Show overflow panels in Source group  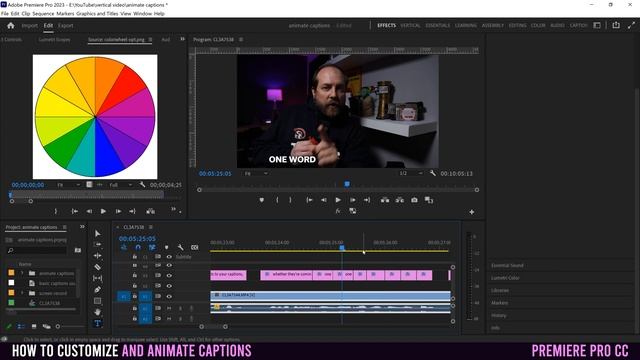[182, 39]
